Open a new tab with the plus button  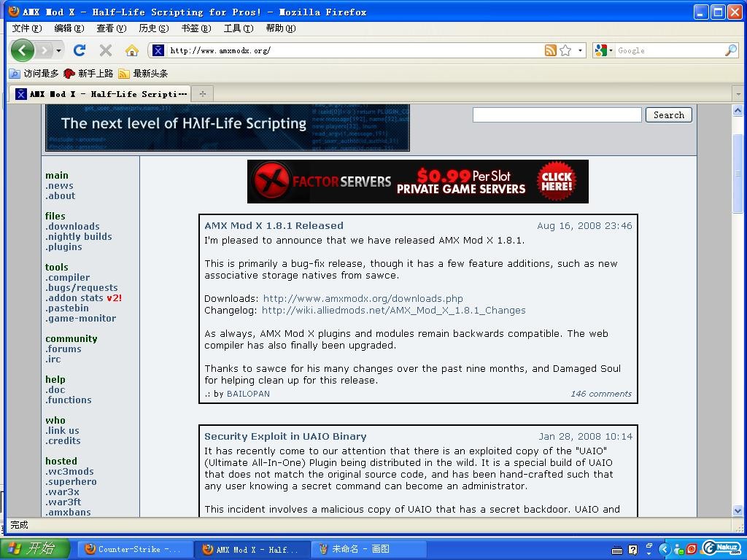(203, 93)
